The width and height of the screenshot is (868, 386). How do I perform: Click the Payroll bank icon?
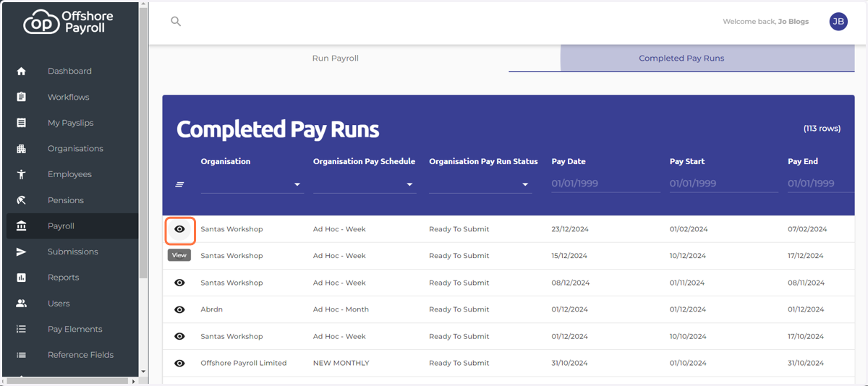coord(21,226)
